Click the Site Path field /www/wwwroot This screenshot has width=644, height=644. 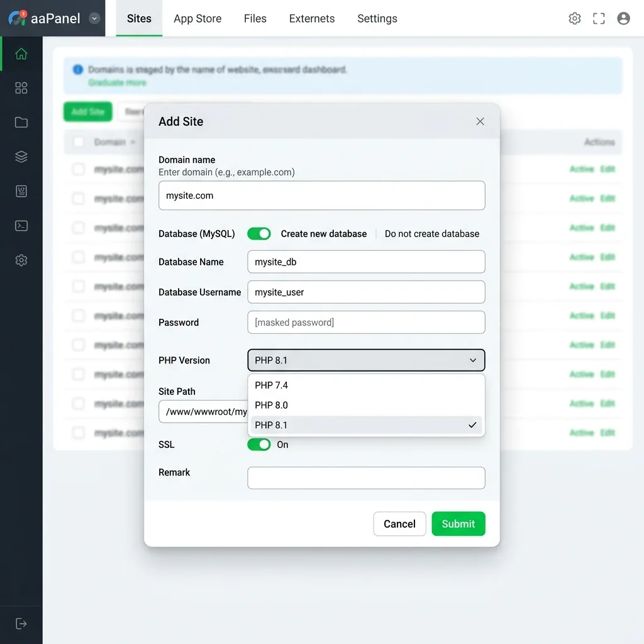[x=203, y=411]
